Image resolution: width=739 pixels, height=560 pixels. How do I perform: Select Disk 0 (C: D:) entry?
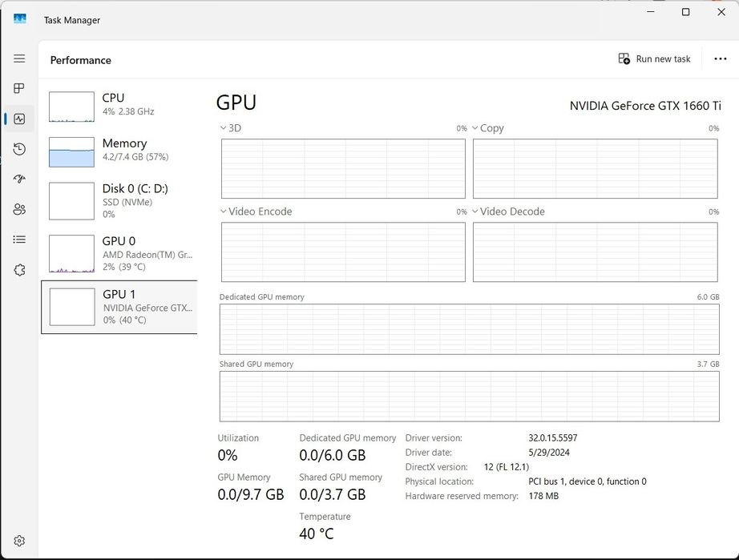point(119,201)
